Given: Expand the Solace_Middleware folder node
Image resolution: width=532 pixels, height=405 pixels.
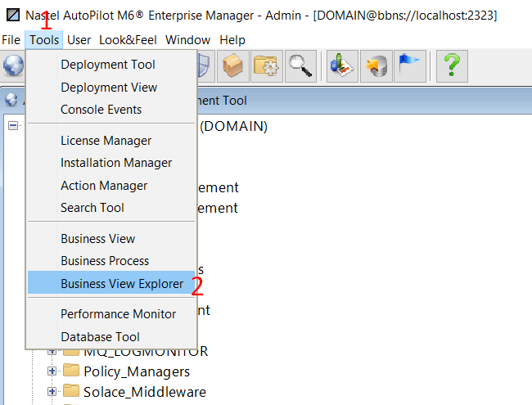Looking at the screenshot, I should pyautogui.click(x=52, y=392).
